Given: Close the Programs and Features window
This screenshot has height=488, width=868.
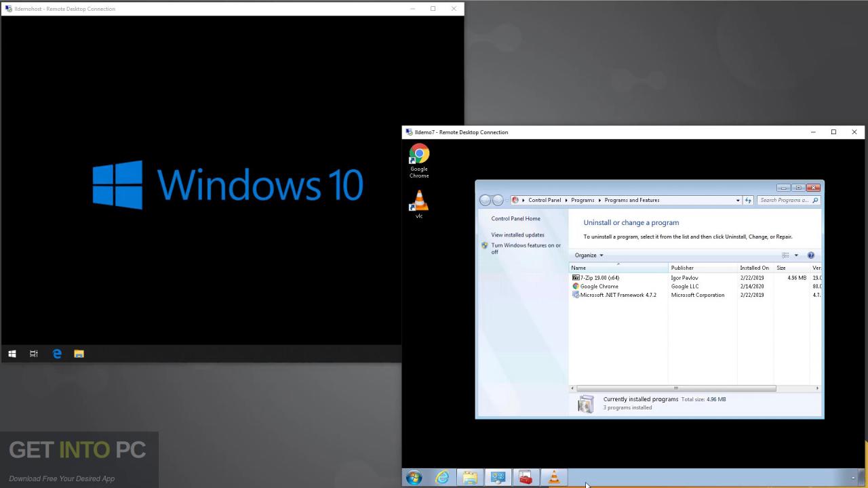Looking at the screenshot, I should (x=814, y=188).
